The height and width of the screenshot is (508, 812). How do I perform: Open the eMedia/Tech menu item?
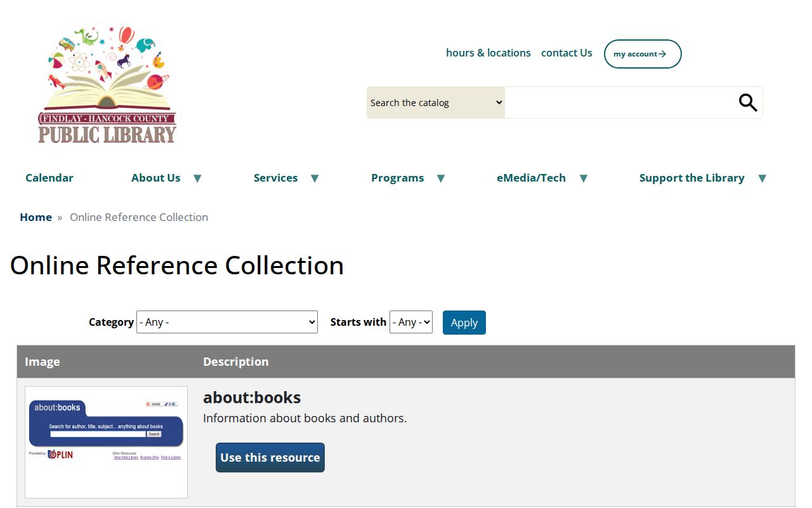[531, 178]
